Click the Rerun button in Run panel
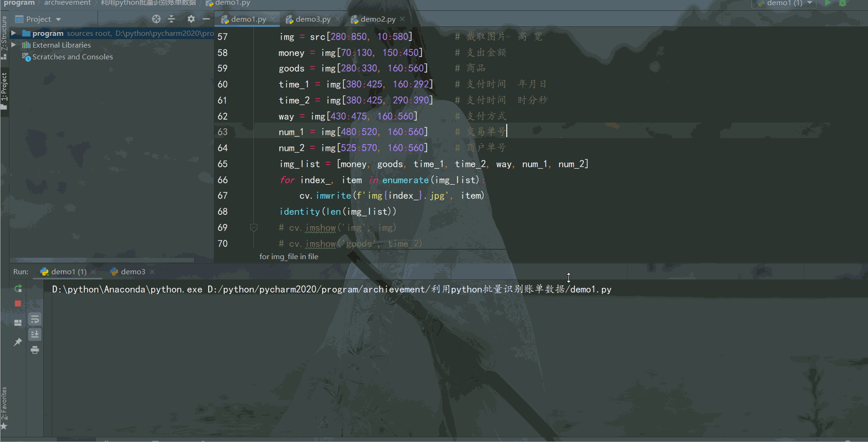This screenshot has height=442, width=868. (x=18, y=288)
